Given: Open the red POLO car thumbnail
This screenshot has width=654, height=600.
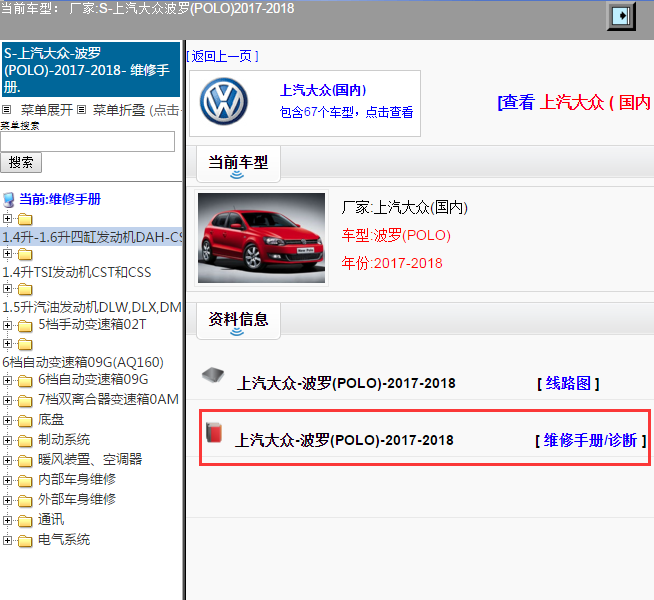Looking at the screenshot, I should [261, 238].
